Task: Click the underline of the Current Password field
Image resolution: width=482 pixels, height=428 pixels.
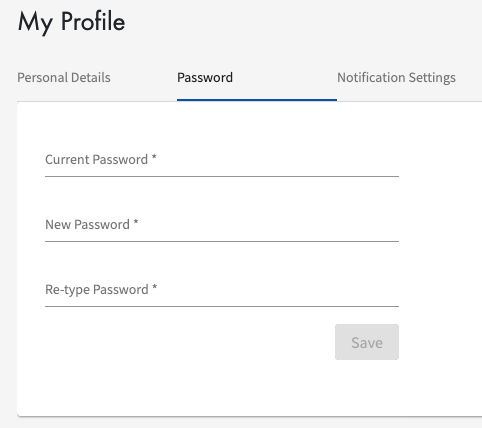Action: [222, 176]
